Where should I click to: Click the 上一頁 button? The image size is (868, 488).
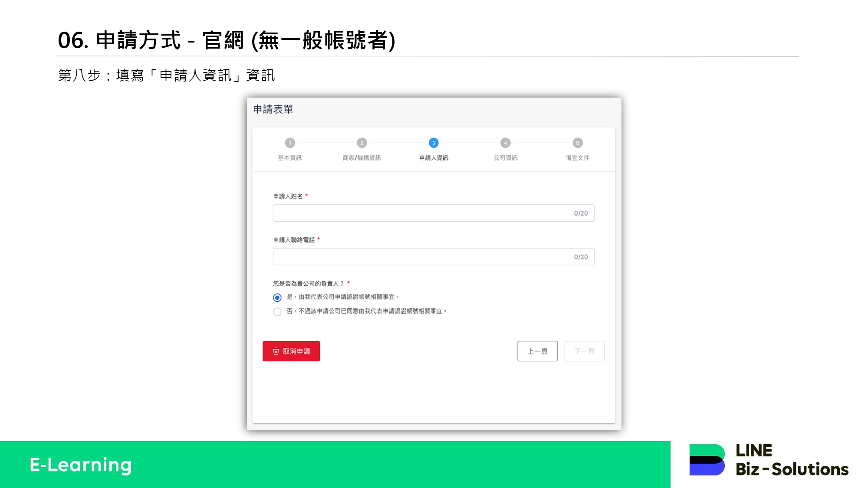[x=537, y=351]
